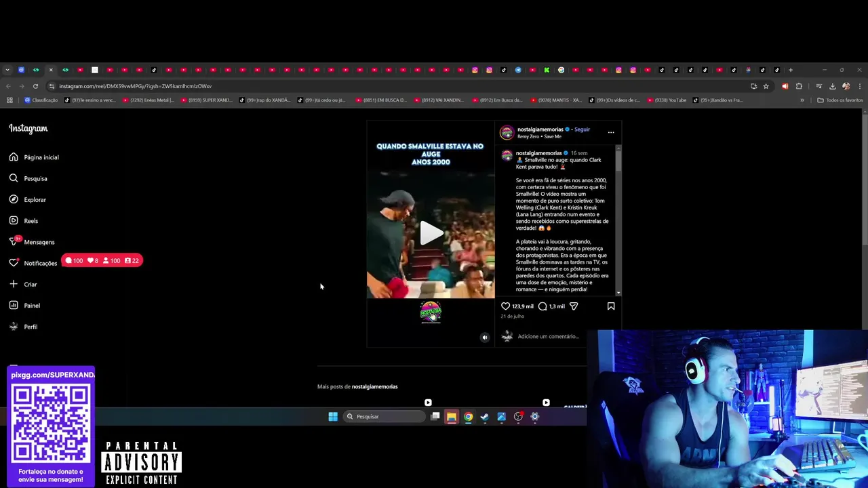Screen dimensions: 868x488
Task: Open the Chrome profile avatar
Action: 846,86
